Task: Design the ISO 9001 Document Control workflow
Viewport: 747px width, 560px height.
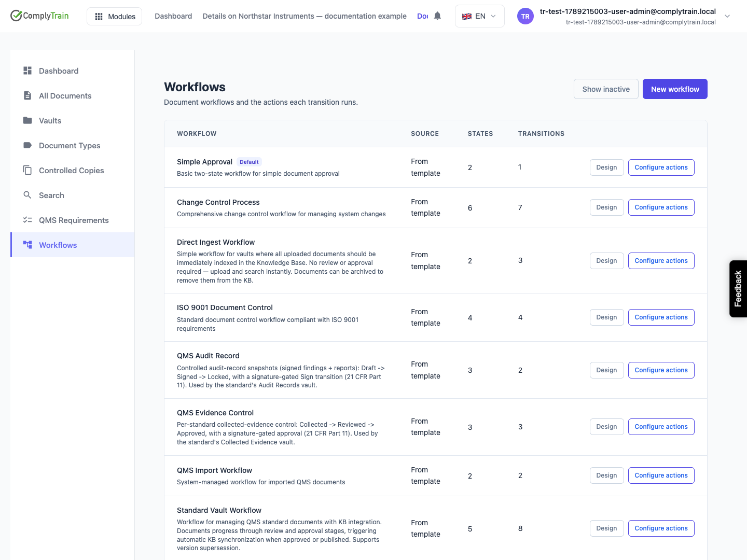Action: coord(606,317)
